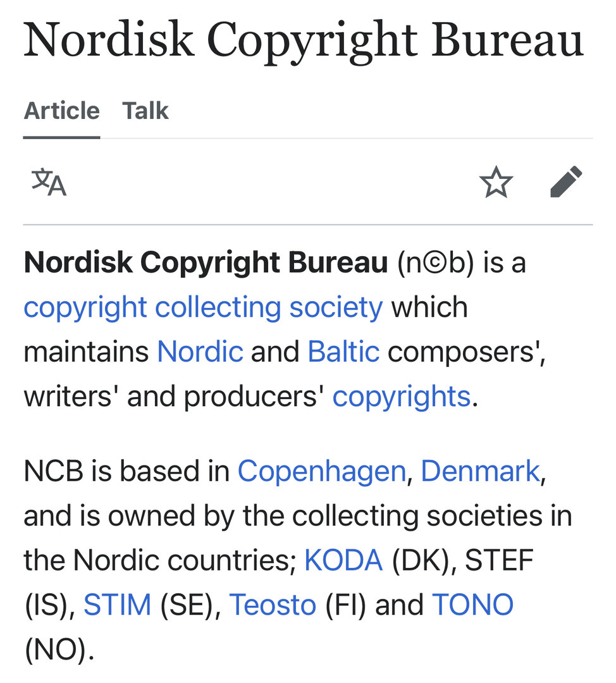Viewport: 616px width, 683px height.
Task: Go to the KODA link
Action: point(343,560)
